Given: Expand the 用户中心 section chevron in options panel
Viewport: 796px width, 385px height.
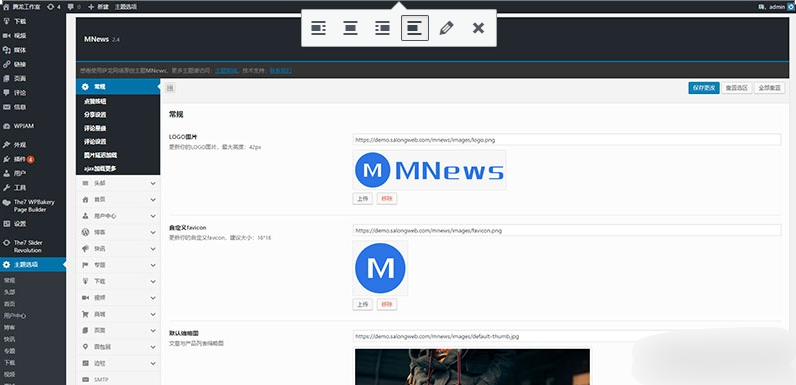Looking at the screenshot, I should [x=153, y=216].
